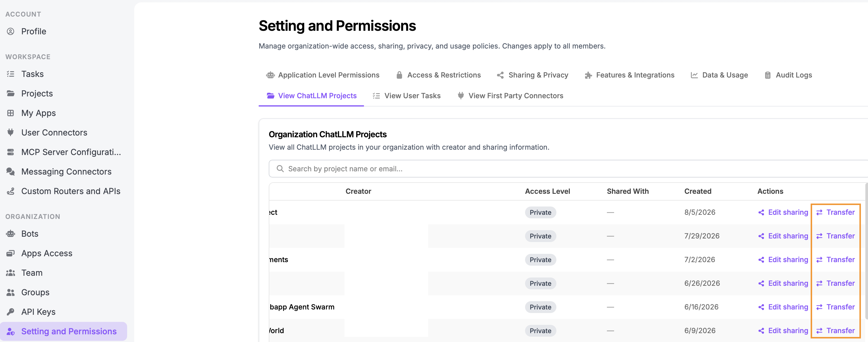Viewport: 868px width, 342px height.
Task: Click the 6/9/2026 created date
Action: (x=700, y=330)
